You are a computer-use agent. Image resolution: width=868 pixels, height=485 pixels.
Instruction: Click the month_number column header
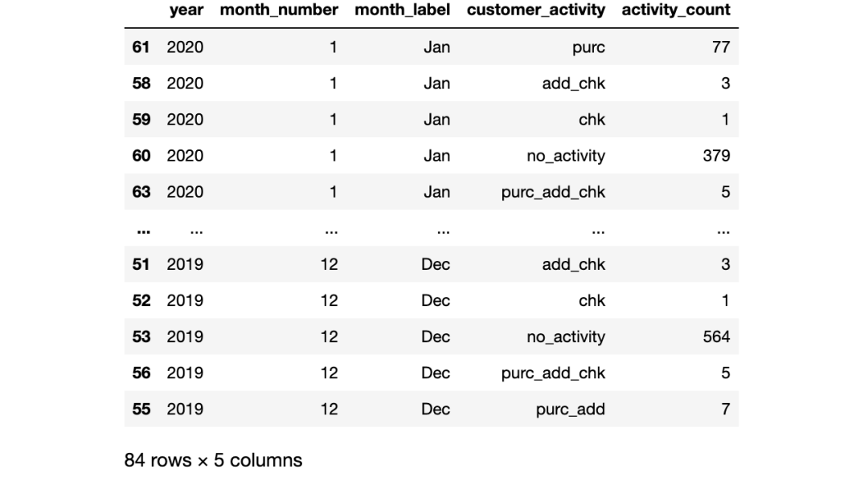(279, 10)
